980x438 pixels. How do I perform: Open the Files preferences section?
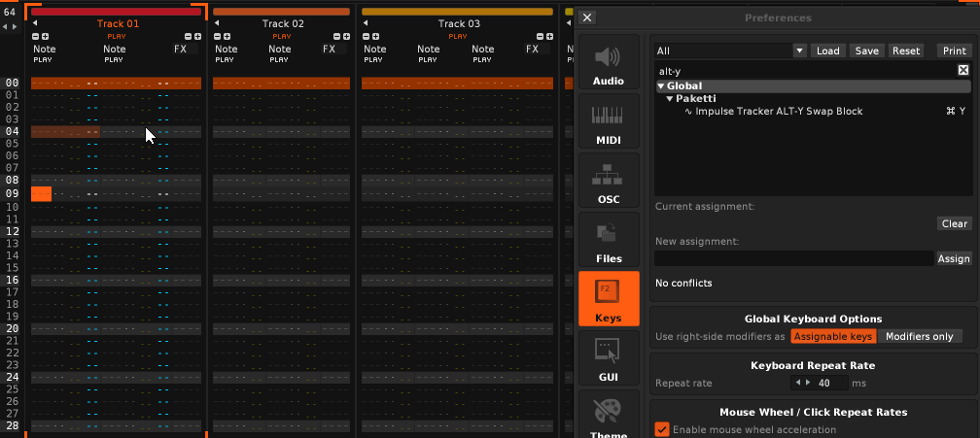click(609, 241)
